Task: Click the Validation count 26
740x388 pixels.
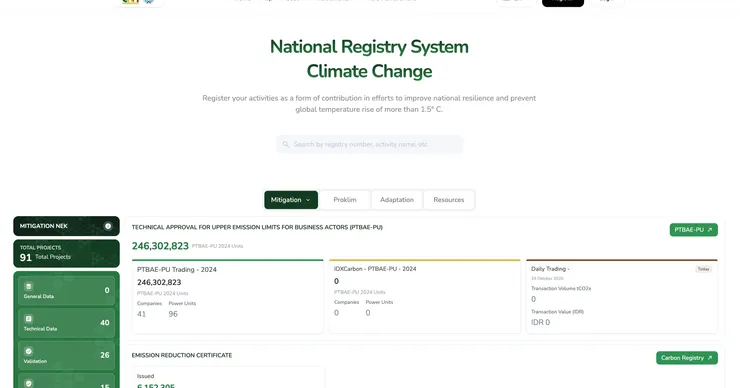Action: coord(105,355)
